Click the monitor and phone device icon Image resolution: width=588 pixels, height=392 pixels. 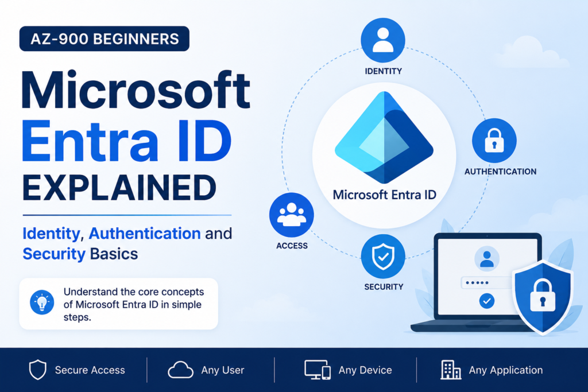[318, 370]
